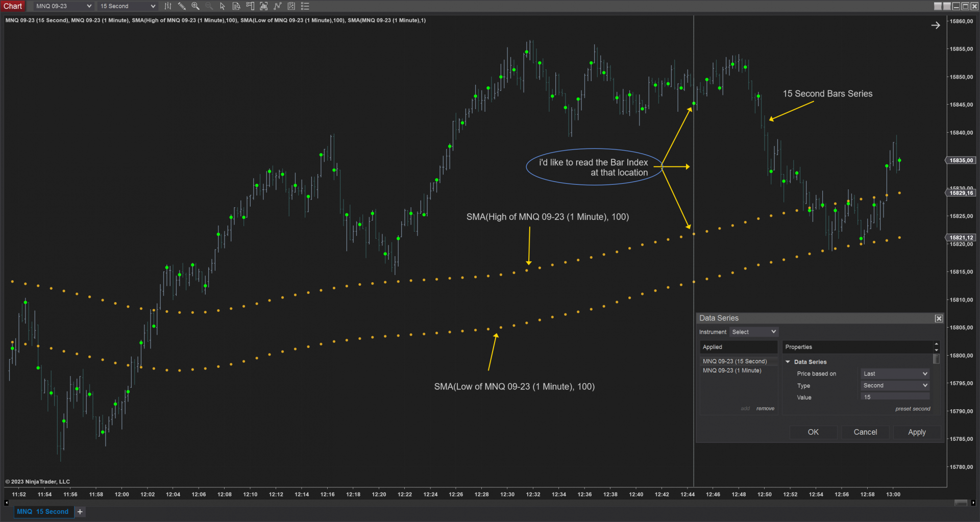This screenshot has width=980, height=522.
Task: Click the 12:44 time axis label
Action: 688,494
